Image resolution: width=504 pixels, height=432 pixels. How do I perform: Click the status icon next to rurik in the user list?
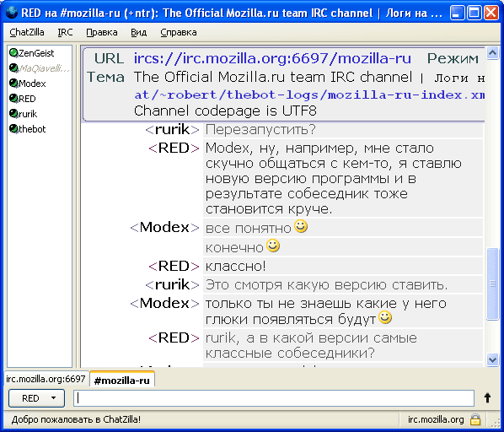click(x=13, y=114)
